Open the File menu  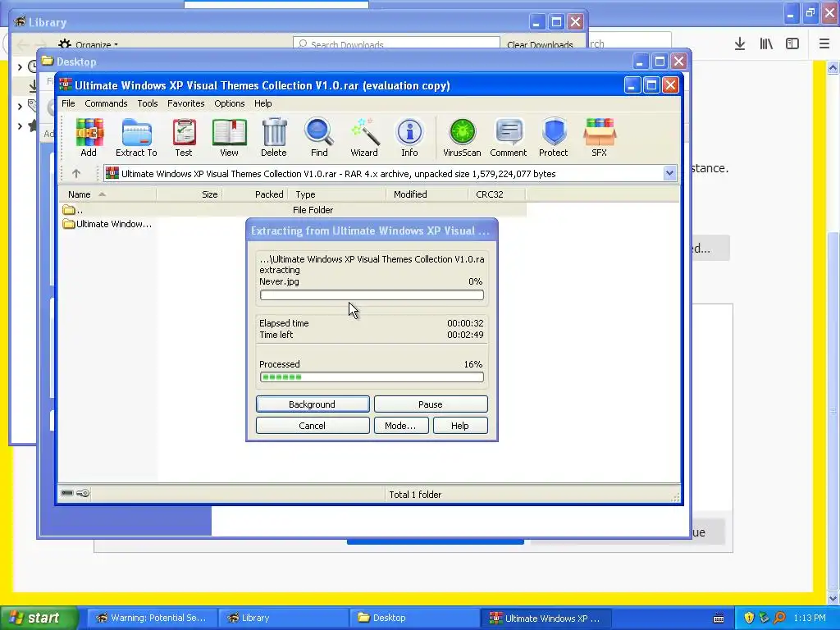point(68,103)
